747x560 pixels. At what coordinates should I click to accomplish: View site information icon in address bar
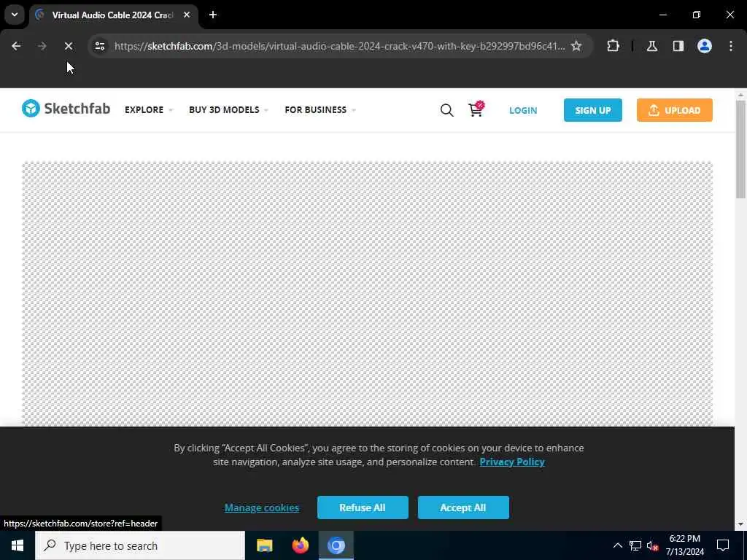click(99, 46)
